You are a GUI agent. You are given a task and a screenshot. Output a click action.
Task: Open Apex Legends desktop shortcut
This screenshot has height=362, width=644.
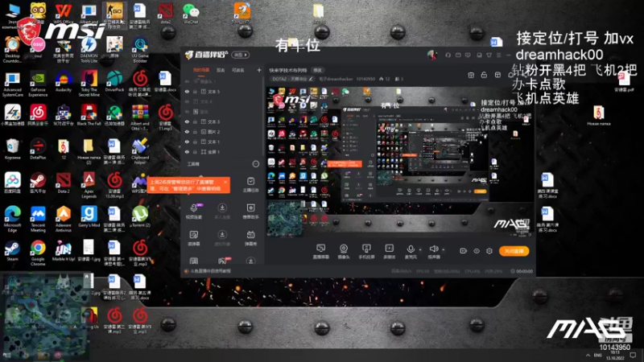click(x=89, y=186)
